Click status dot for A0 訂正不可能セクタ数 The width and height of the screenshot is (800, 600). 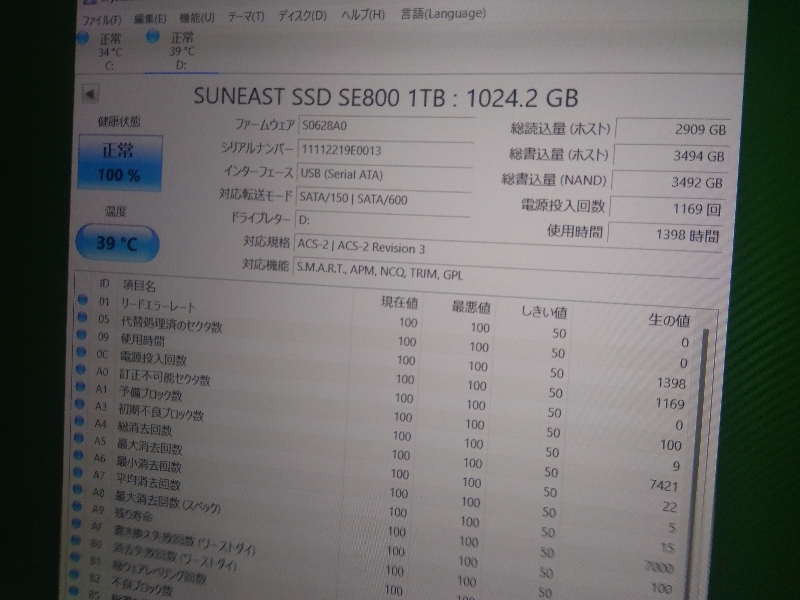tap(81, 369)
